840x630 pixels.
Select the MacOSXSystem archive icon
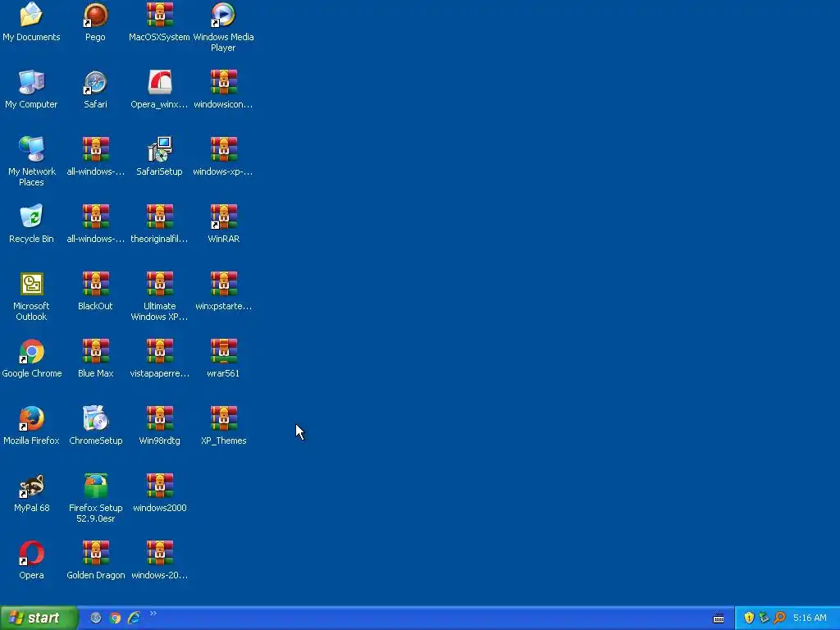pyautogui.click(x=160, y=15)
